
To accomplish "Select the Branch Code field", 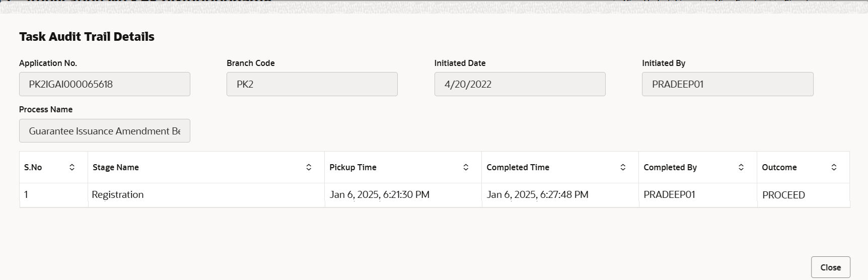I will (x=312, y=84).
